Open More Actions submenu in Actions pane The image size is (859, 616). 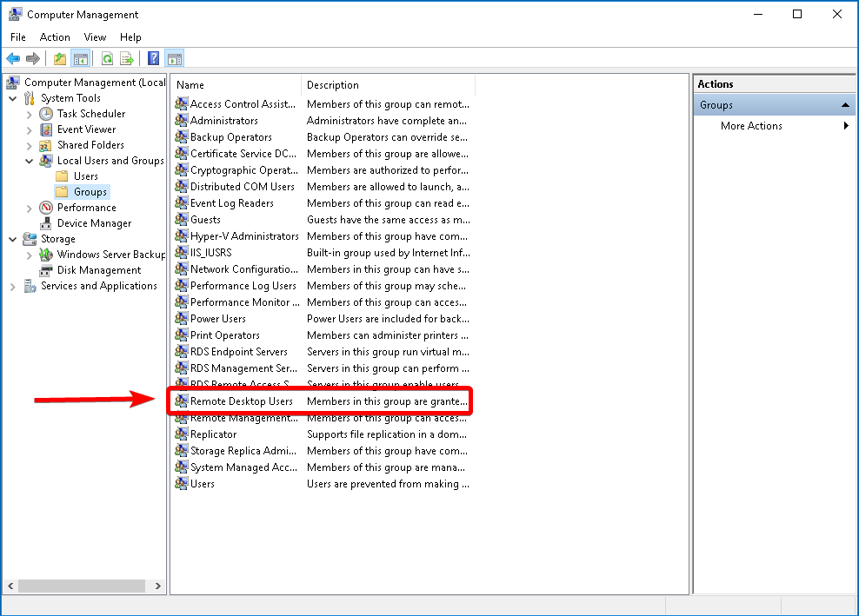click(775, 126)
